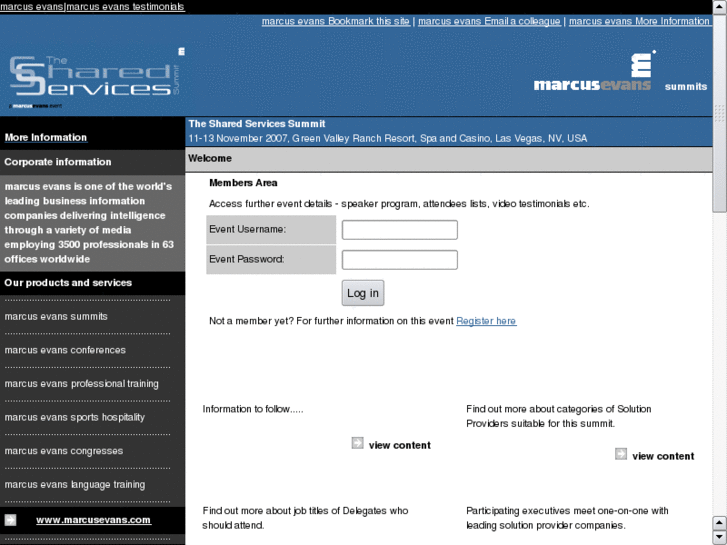
Task: Open marcus evans sports hospitality item
Action: tap(75, 417)
